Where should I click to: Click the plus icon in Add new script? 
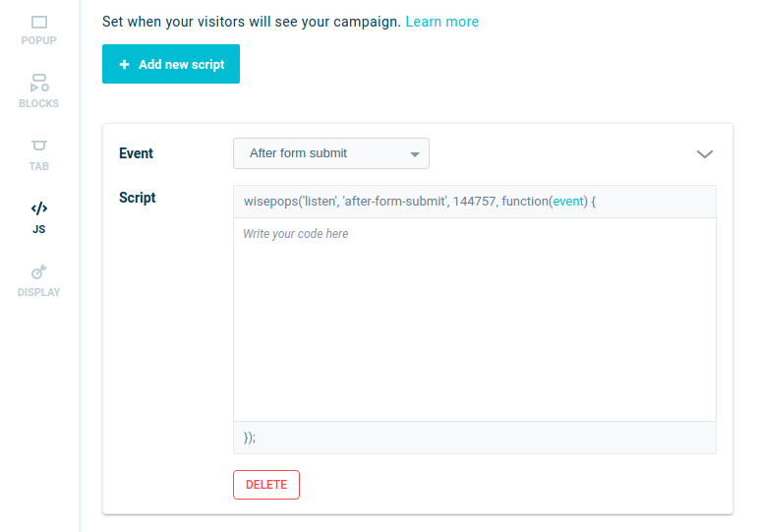click(x=125, y=64)
